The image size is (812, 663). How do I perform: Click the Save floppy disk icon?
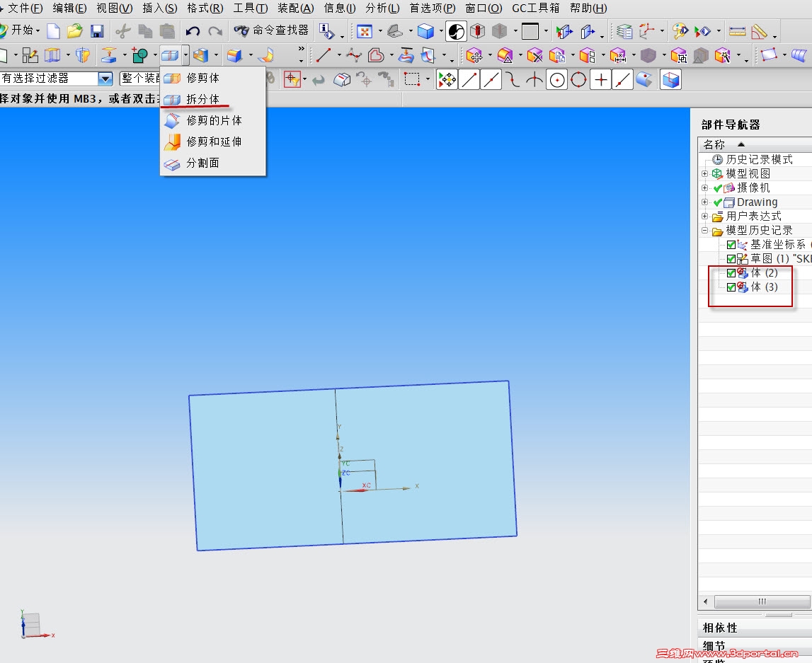97,31
